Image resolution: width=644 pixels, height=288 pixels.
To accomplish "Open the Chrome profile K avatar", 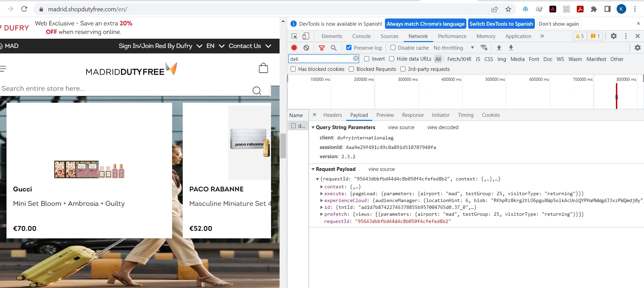I will click(621, 9).
